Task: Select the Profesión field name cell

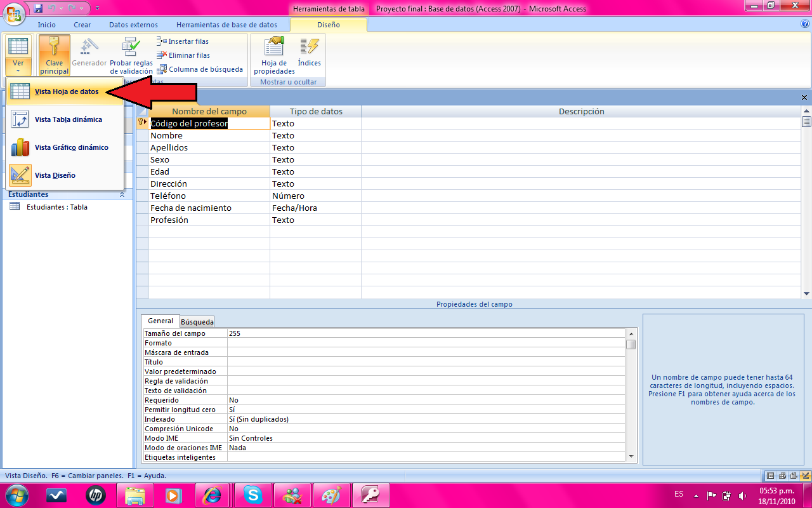Action: (x=209, y=220)
